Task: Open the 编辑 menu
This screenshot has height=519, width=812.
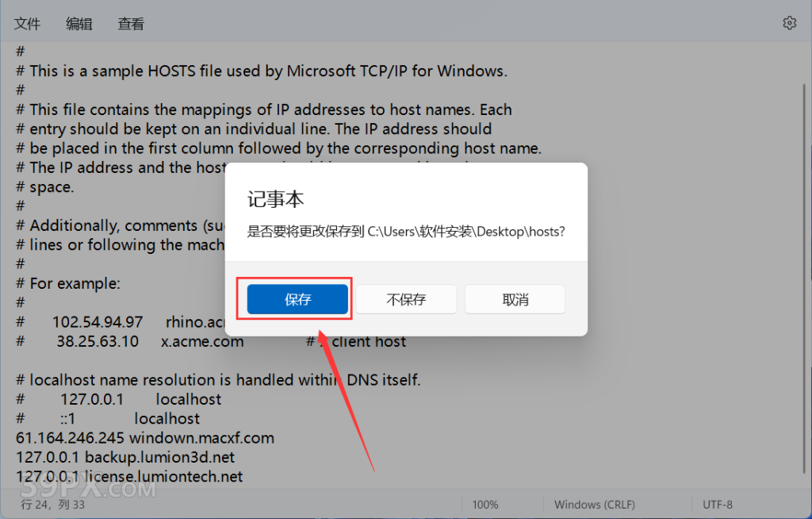Action: click(x=79, y=24)
